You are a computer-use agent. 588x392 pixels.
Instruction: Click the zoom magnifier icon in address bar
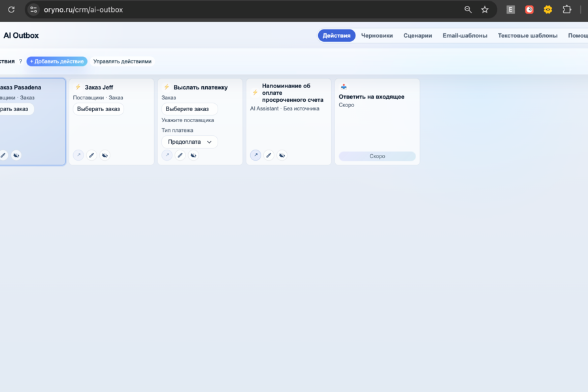468,9
